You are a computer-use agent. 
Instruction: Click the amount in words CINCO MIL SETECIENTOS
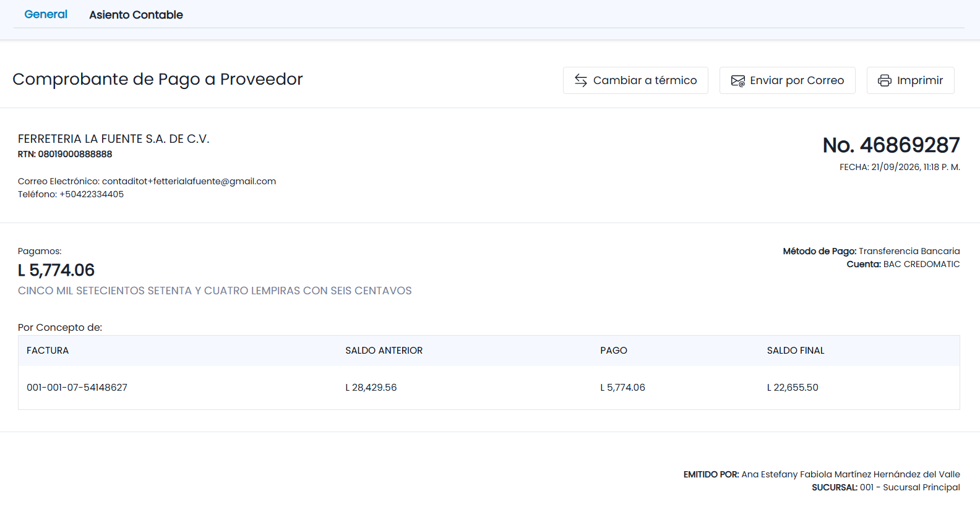[x=215, y=291]
